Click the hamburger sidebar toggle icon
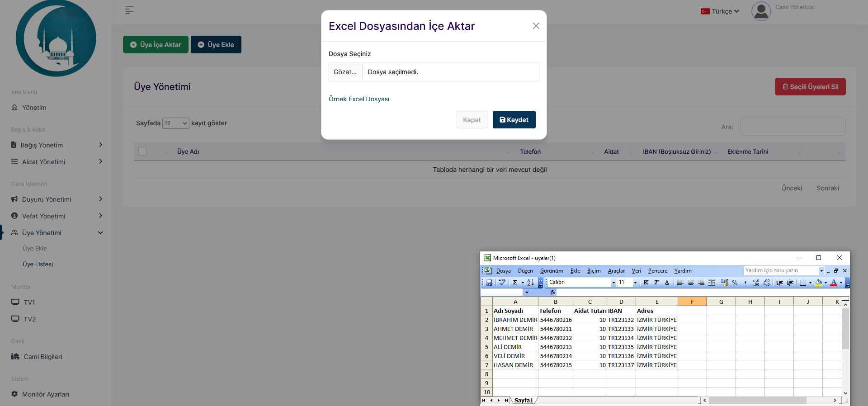 pyautogui.click(x=129, y=10)
